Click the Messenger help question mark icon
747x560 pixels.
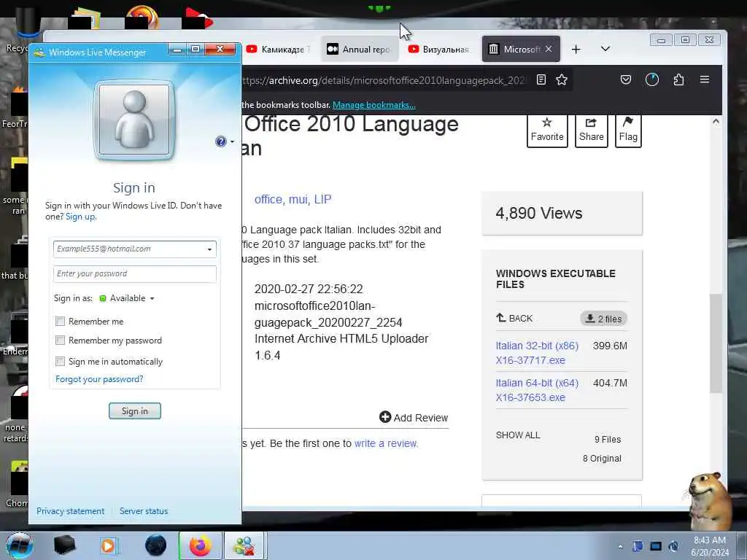[x=220, y=141]
